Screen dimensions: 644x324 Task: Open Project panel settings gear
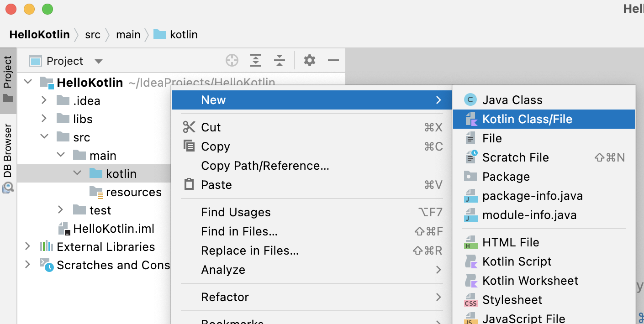310,60
